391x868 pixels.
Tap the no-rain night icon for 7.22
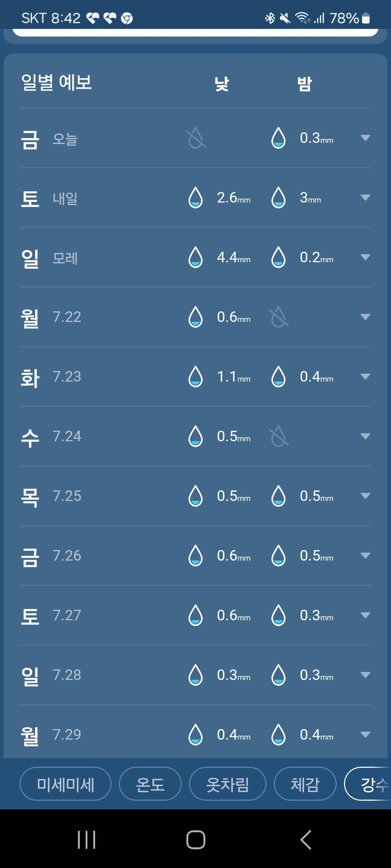point(279,317)
